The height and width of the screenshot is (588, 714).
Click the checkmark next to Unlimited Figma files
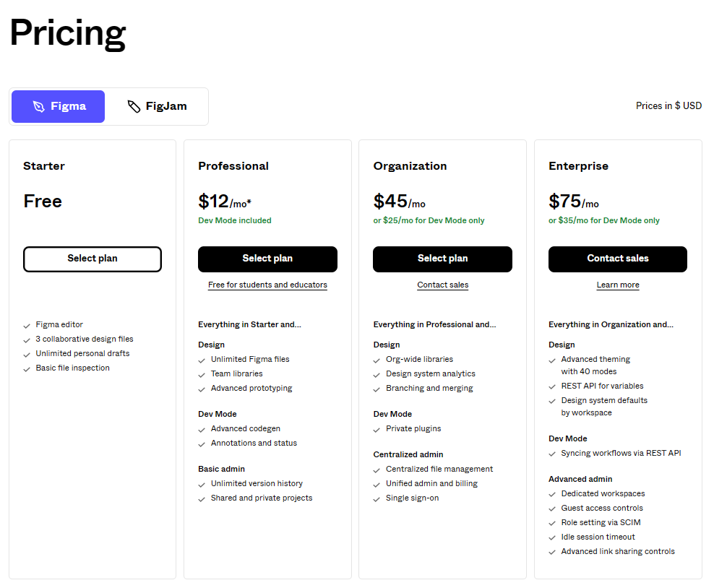202,360
